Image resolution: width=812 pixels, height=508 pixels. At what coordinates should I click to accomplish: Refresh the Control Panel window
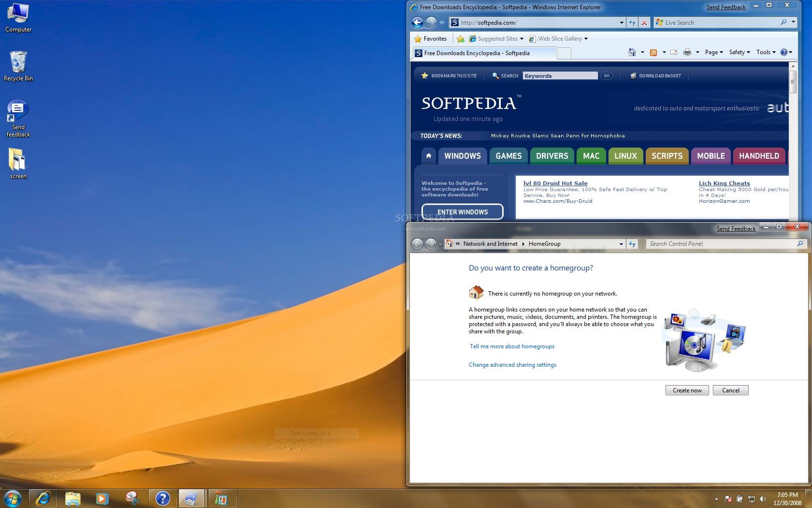(x=632, y=244)
